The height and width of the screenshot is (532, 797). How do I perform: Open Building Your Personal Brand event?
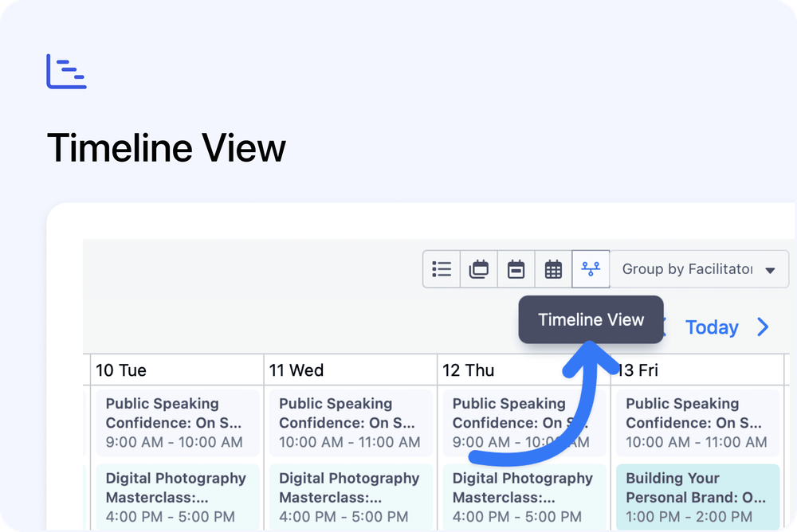click(x=697, y=497)
